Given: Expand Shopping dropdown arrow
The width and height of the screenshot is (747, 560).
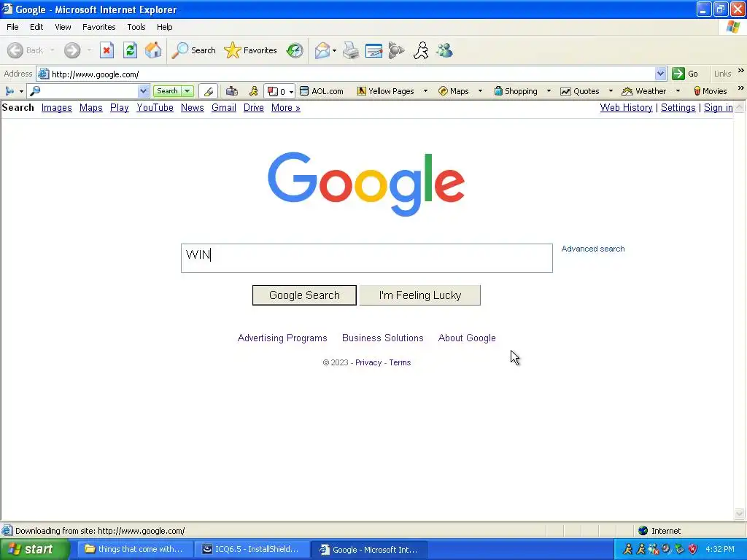Looking at the screenshot, I should [549, 91].
